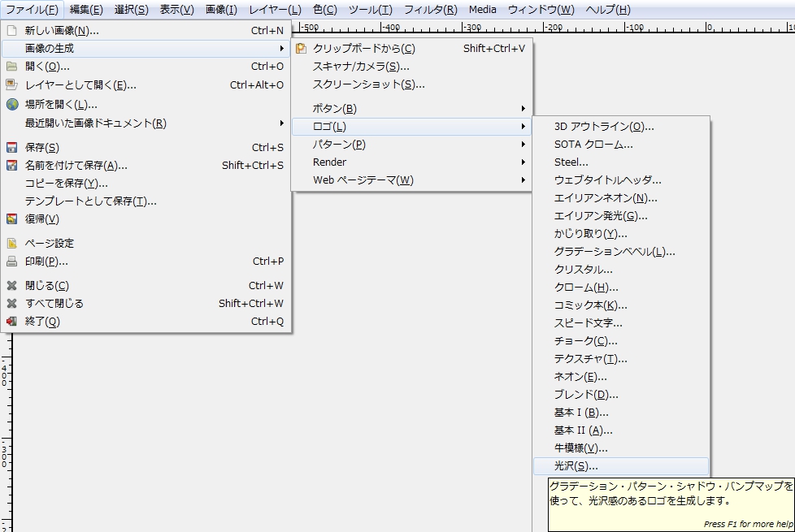Click the floppy disk icon for 保存(S)
The width and height of the screenshot is (795, 532).
click(x=11, y=148)
